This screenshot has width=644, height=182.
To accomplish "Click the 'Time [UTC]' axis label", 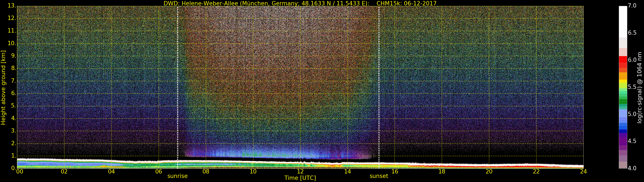I will pyautogui.click(x=300, y=178).
